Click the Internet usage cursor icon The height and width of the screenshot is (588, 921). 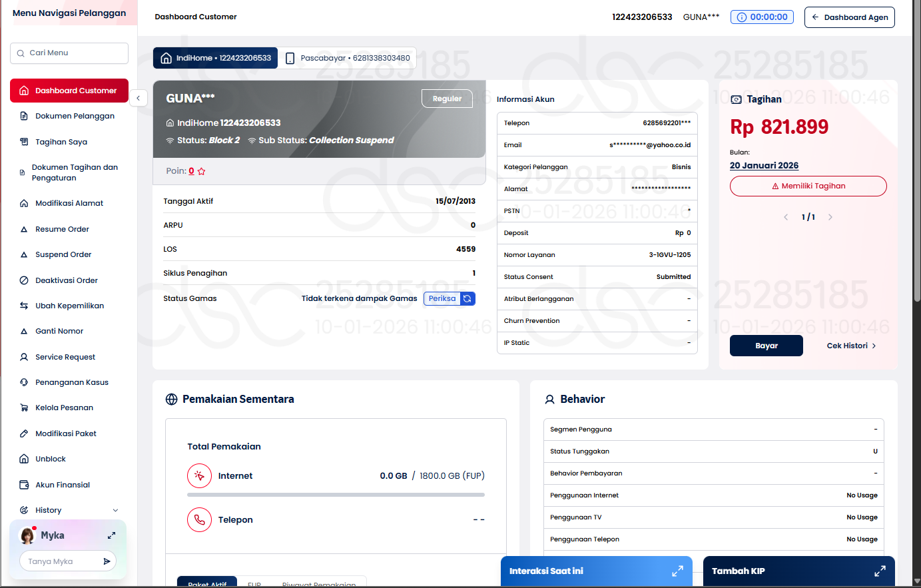[x=199, y=475]
